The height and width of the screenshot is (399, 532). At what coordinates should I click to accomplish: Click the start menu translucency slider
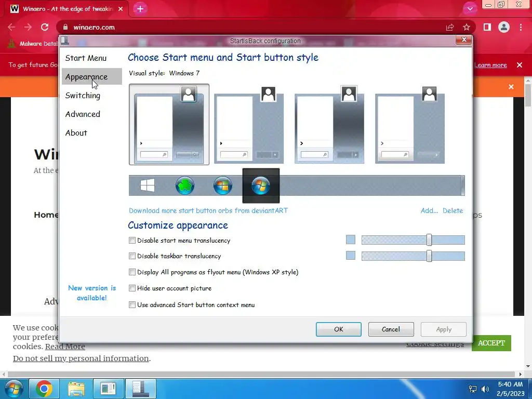[413, 240]
